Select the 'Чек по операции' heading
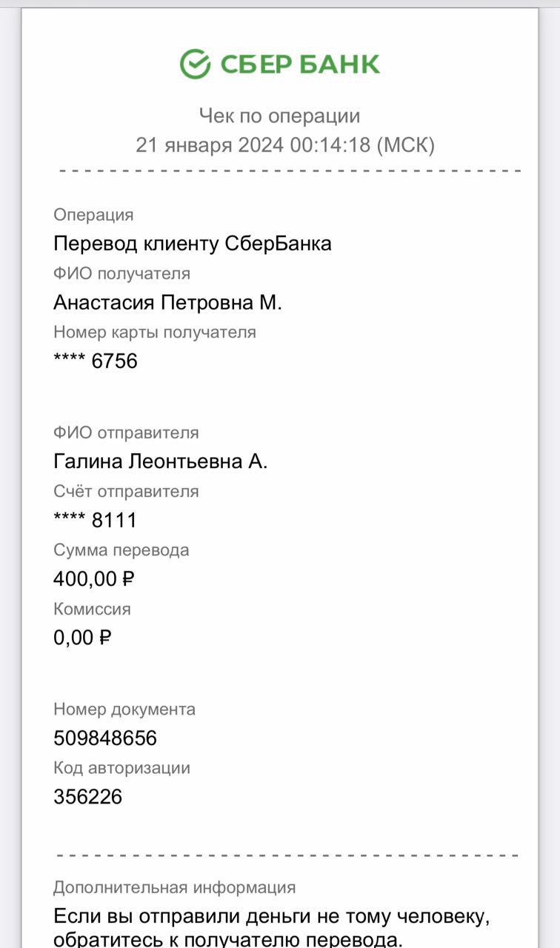560x948 pixels. [279, 116]
